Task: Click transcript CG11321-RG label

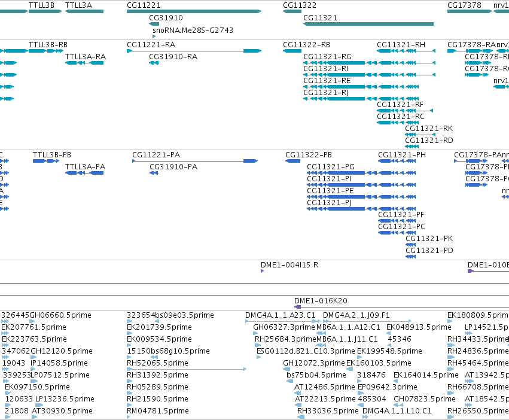Action: click(x=327, y=56)
